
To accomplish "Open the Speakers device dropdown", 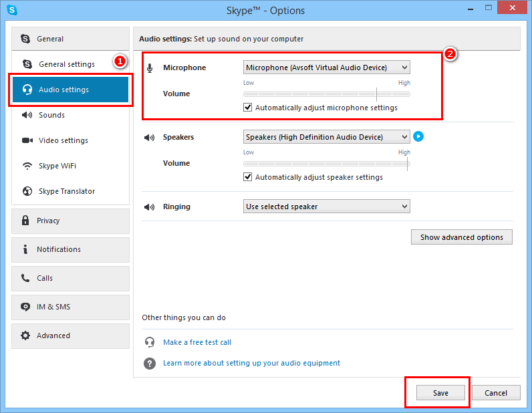I will click(326, 137).
